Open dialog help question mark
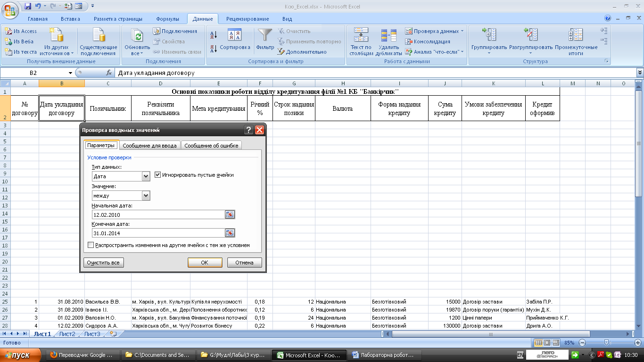The height and width of the screenshot is (362, 644). [x=249, y=130]
